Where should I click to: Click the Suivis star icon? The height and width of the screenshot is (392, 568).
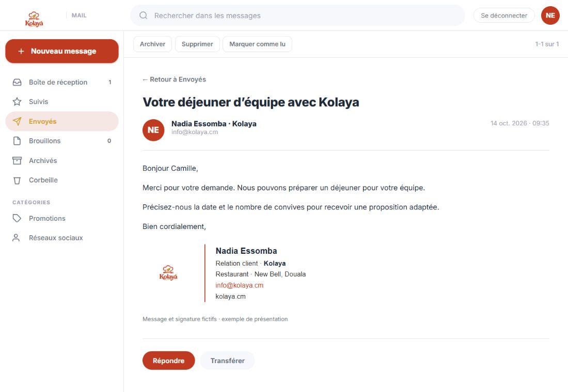tap(17, 102)
